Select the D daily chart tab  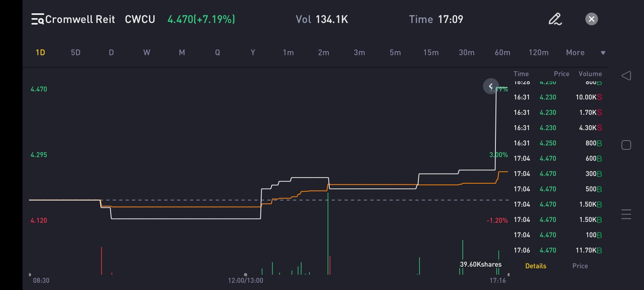[x=111, y=52]
